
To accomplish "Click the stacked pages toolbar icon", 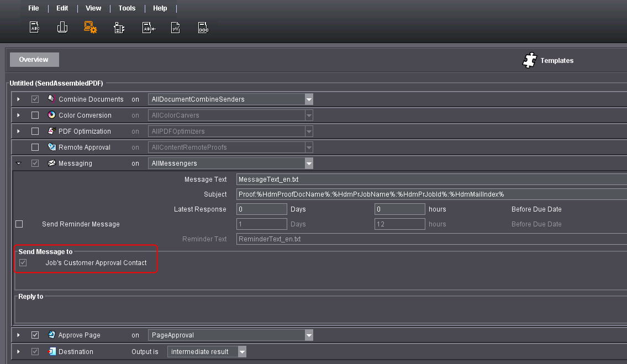I will 62,27.
